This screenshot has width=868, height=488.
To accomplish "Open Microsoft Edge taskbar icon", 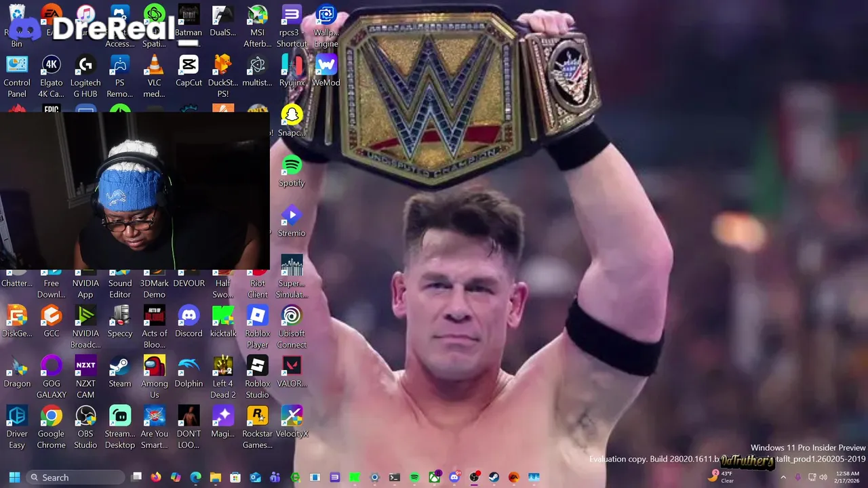I will pos(195,477).
